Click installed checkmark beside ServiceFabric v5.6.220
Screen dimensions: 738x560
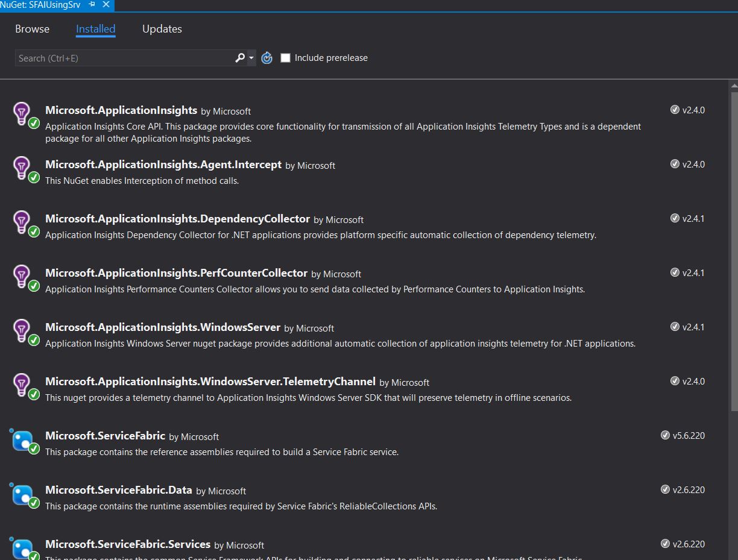coord(665,435)
